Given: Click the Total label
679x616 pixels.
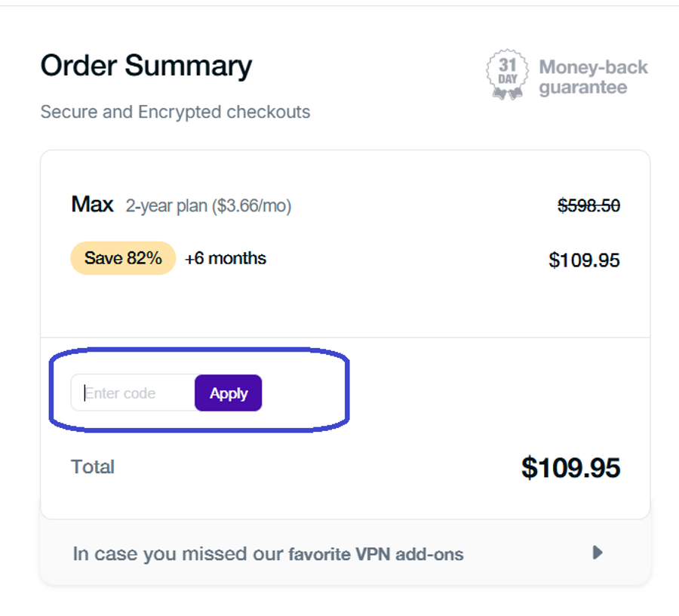Looking at the screenshot, I should (93, 467).
